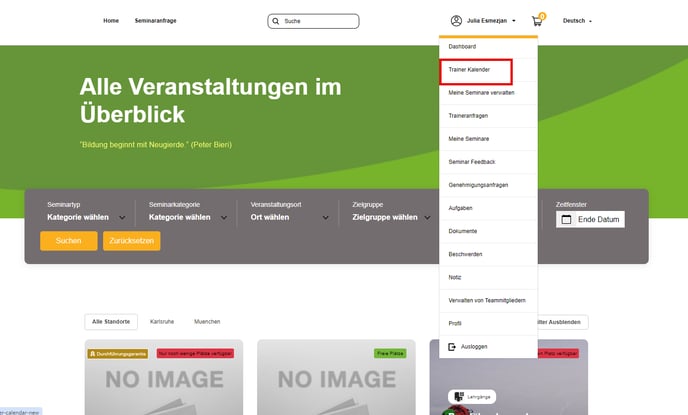Switch to the Karlsruhe location tab
Screen dimensions: 688x415
(163, 322)
